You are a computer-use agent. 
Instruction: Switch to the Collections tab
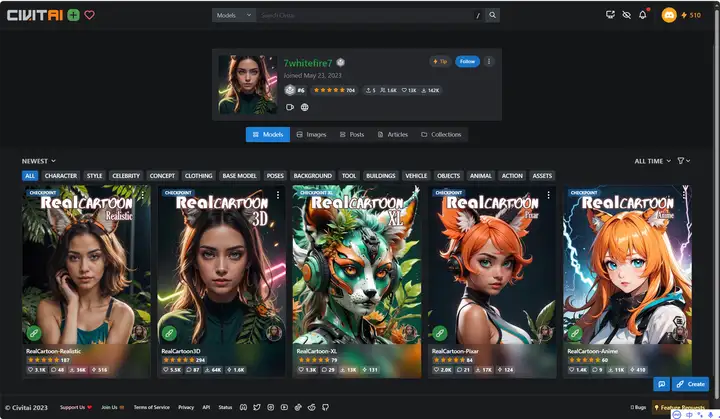441,135
